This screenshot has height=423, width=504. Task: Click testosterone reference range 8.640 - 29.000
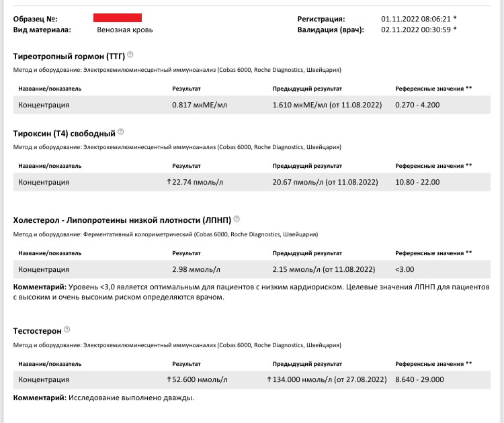click(419, 379)
